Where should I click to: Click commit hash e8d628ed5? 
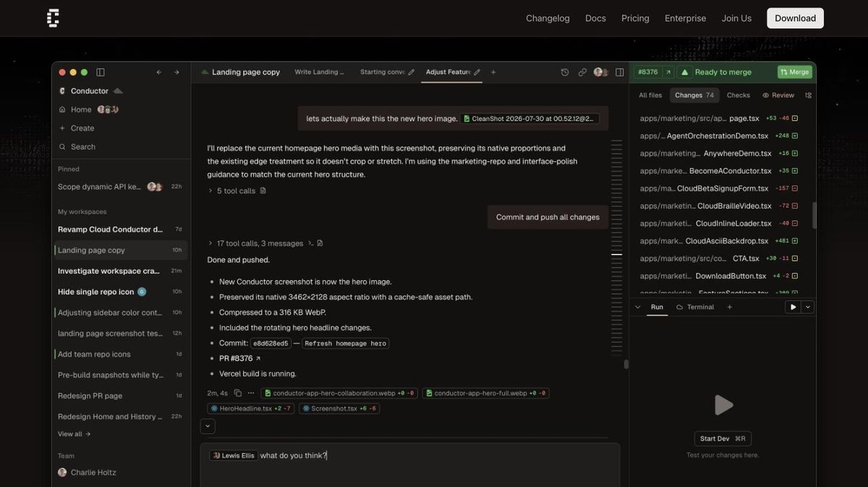pos(271,343)
